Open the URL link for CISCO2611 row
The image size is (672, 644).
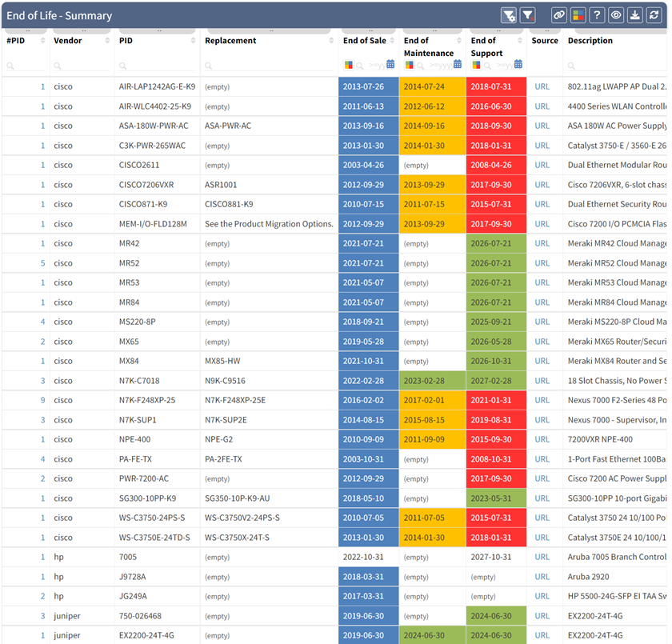[x=542, y=165]
